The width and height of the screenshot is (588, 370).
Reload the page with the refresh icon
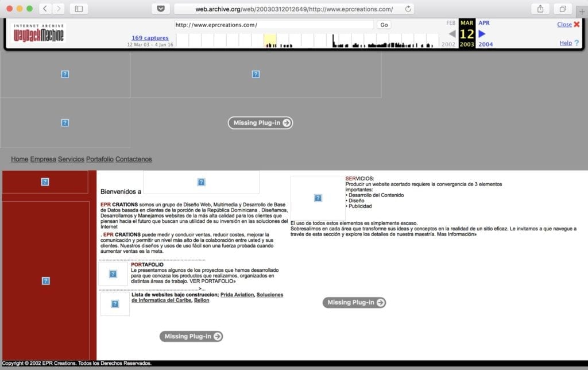[408, 9]
